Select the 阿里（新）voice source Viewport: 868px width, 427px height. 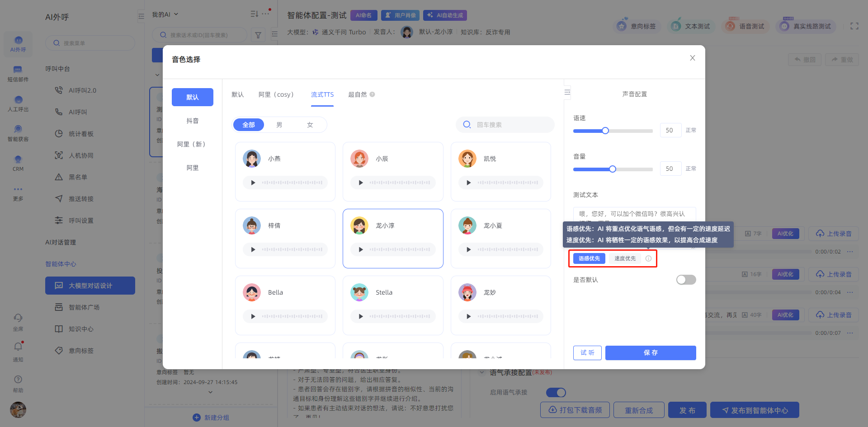click(193, 144)
